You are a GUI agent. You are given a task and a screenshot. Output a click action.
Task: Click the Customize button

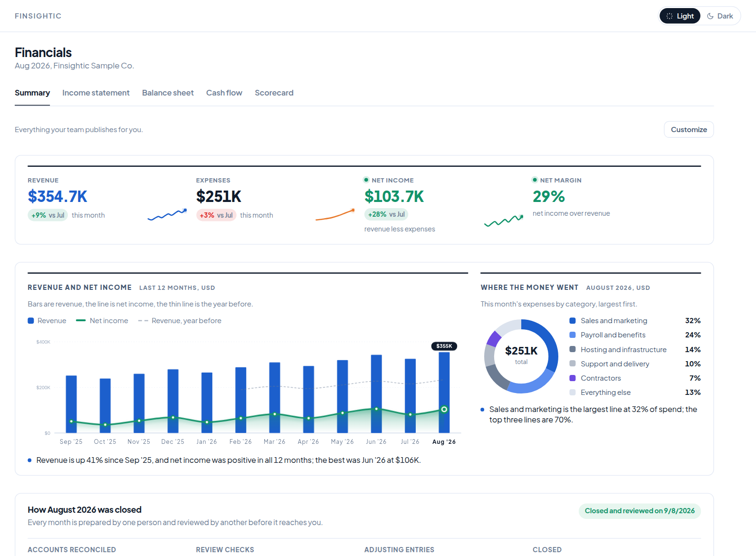[x=689, y=129]
